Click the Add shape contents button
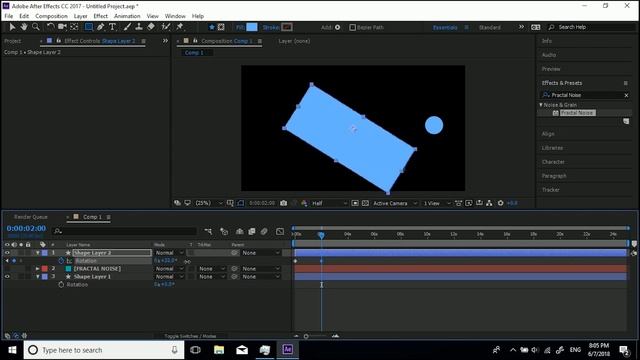 point(338,27)
